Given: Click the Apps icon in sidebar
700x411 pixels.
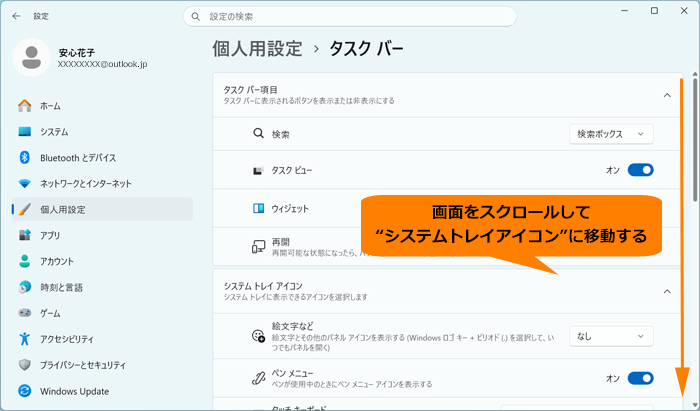Looking at the screenshot, I should [25, 235].
